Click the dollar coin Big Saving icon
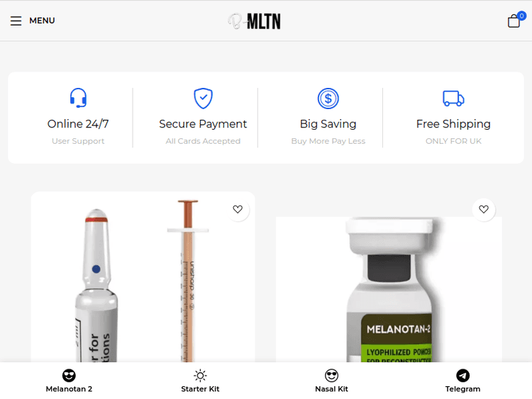The width and height of the screenshot is (532, 399). pos(328,99)
